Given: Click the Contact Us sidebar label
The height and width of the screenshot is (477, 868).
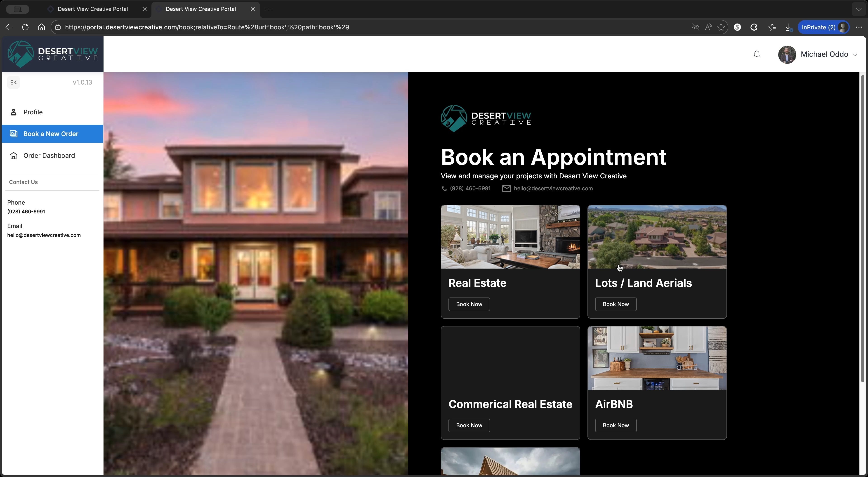Looking at the screenshot, I should [x=23, y=182].
